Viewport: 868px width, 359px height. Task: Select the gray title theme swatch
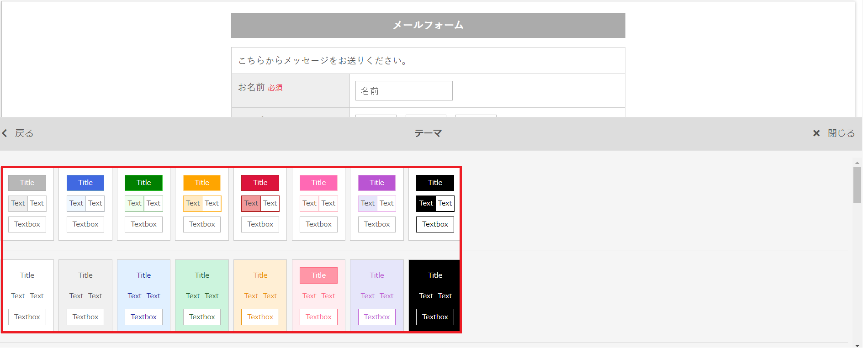point(27,204)
